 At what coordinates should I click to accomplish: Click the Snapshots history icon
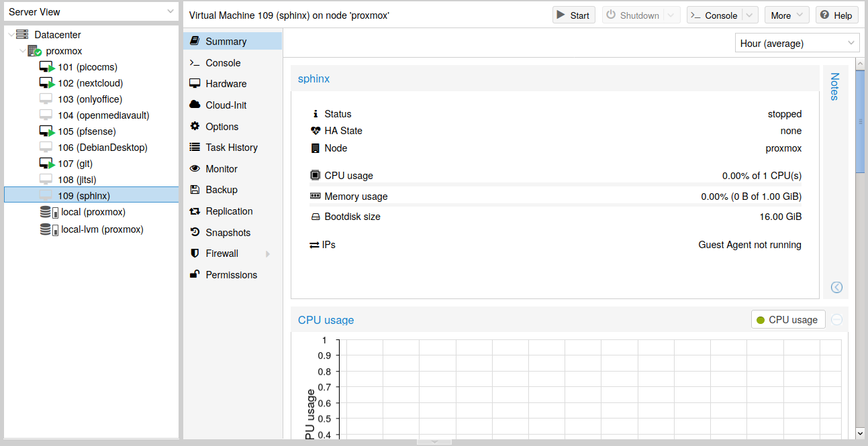(195, 233)
